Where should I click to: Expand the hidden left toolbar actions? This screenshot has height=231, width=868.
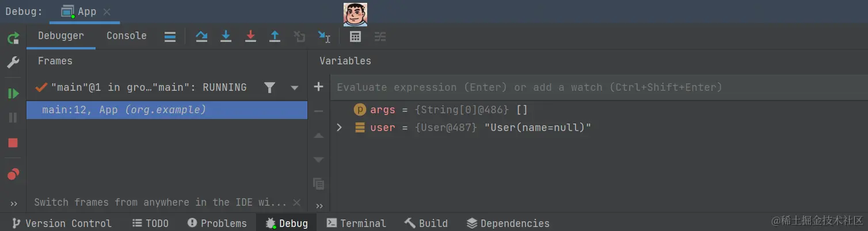pyautogui.click(x=14, y=203)
